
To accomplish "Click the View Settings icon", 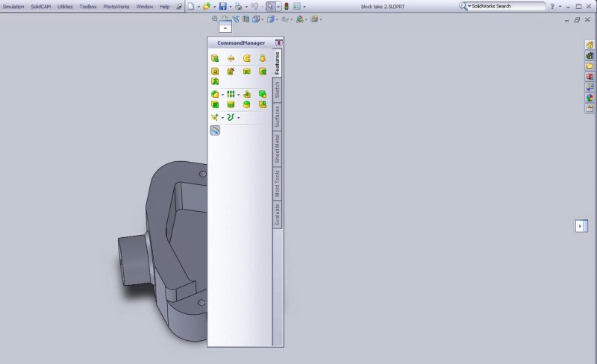I will coord(314,19).
